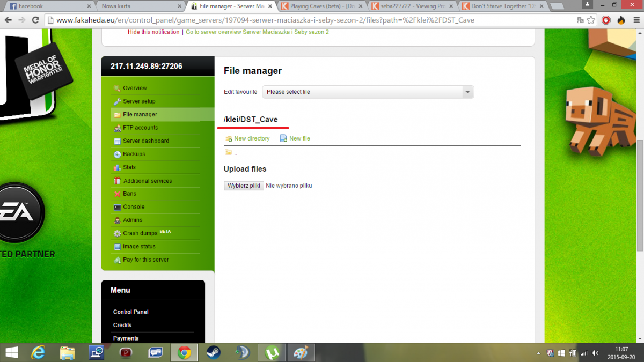Launch Internet Explorer from taskbar
This screenshot has width=644, height=362.
pyautogui.click(x=39, y=352)
